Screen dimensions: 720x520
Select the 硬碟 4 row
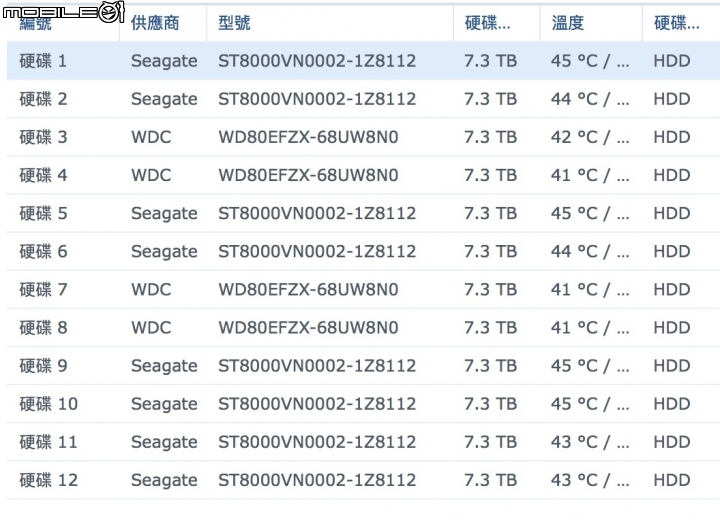coord(363,175)
